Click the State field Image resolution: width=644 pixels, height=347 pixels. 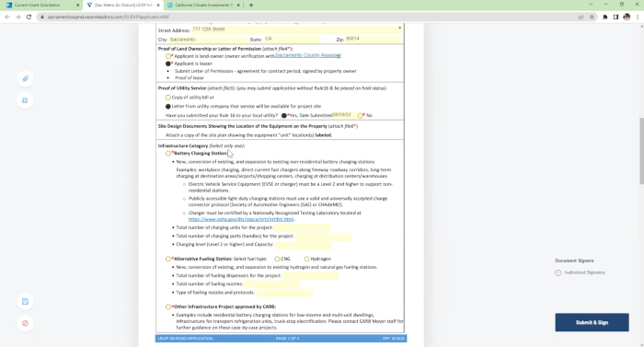pos(292,39)
